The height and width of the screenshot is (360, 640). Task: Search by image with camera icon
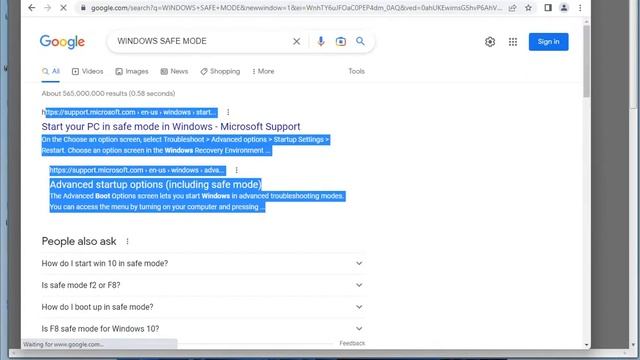[341, 41]
